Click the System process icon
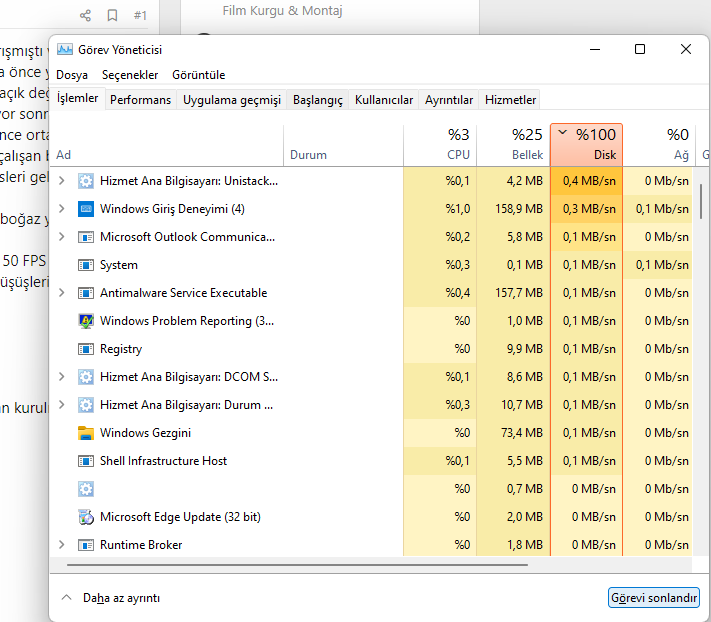This screenshot has height=622, width=711. 86,265
